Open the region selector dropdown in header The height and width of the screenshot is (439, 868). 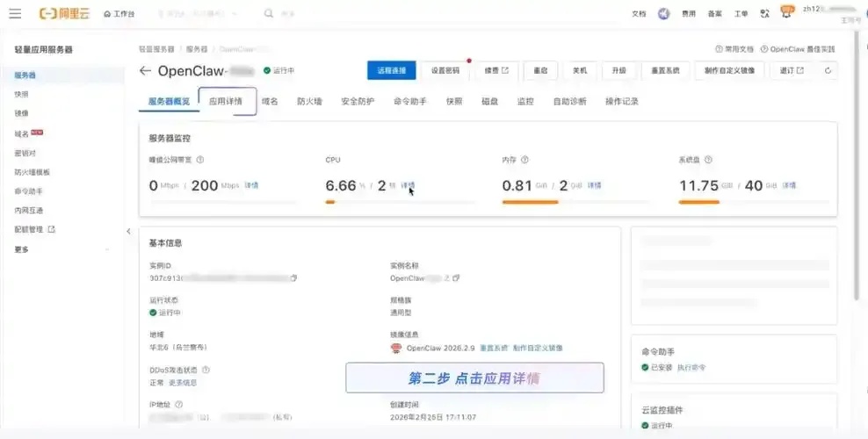[x=197, y=13]
